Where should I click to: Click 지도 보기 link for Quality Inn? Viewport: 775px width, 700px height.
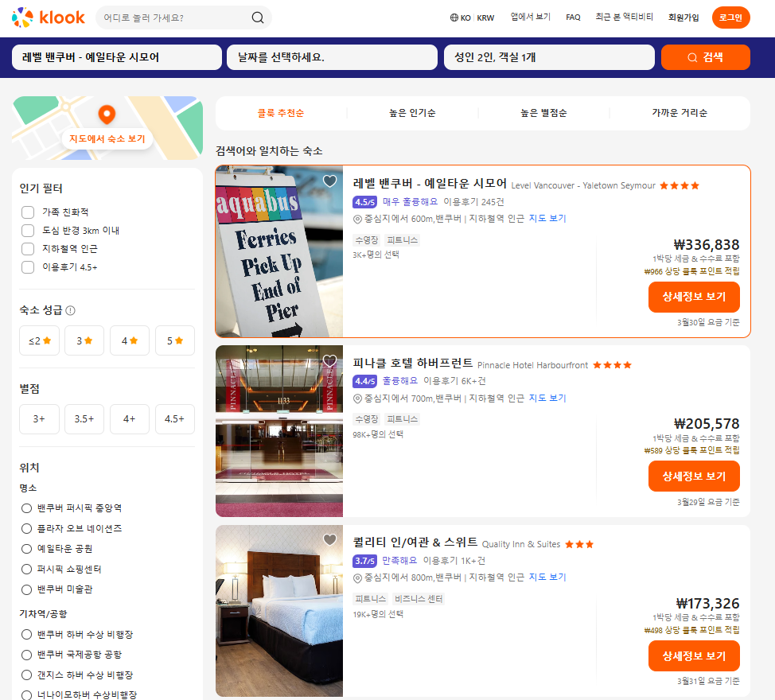pos(547,577)
